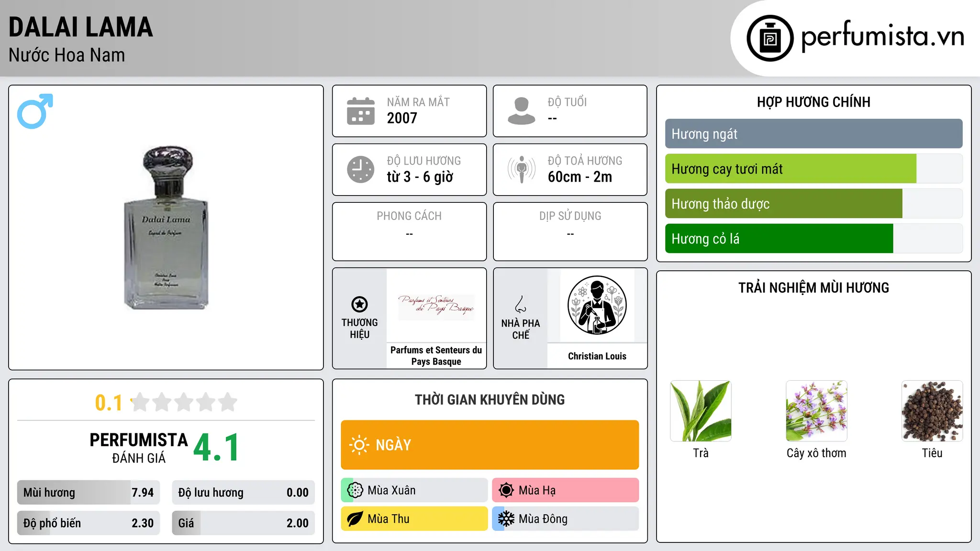
Task: Click the green 4.1 Perfumista score
Action: tap(216, 448)
